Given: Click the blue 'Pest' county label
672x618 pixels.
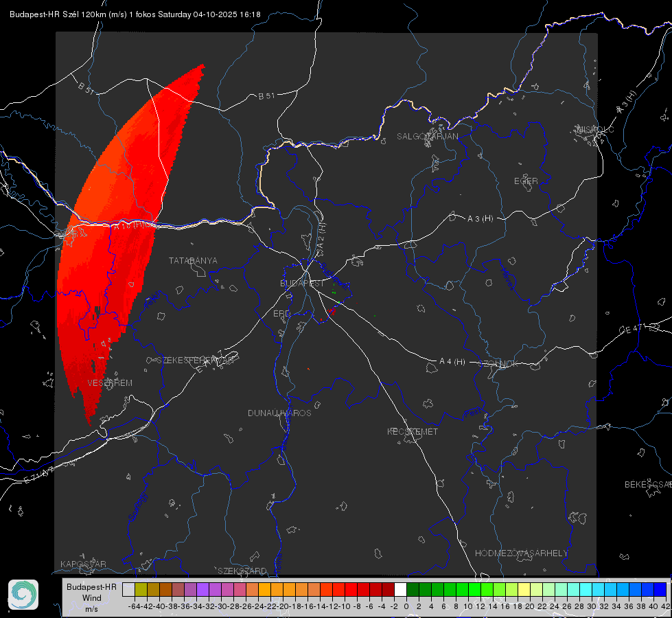Looking at the screenshot, I should pos(472,413).
